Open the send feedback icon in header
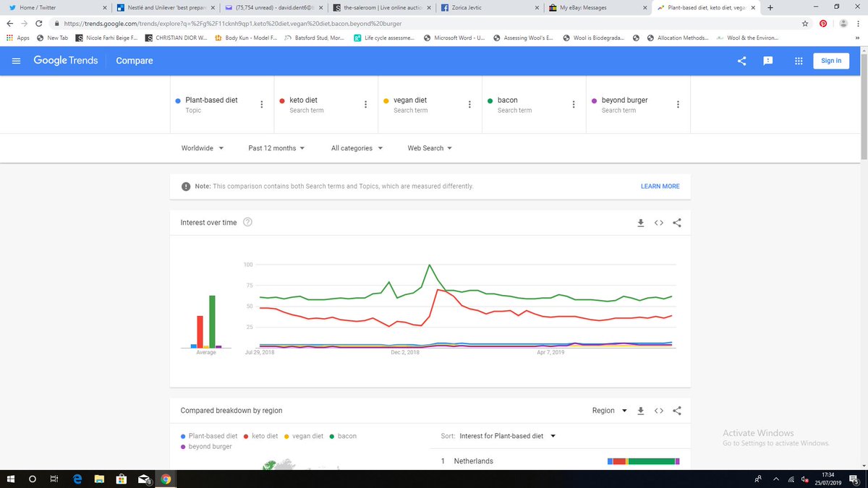 pos(769,61)
